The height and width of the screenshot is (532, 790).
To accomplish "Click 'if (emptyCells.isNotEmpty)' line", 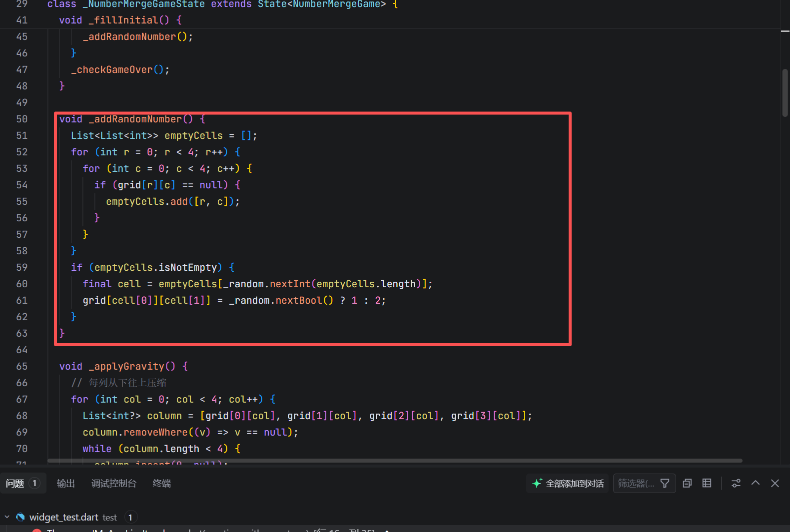I will click(x=152, y=267).
